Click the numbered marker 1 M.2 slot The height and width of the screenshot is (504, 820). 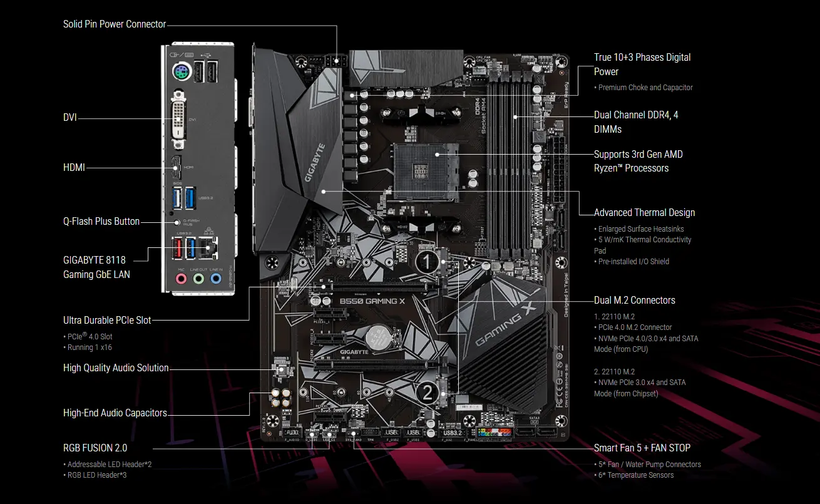click(426, 262)
